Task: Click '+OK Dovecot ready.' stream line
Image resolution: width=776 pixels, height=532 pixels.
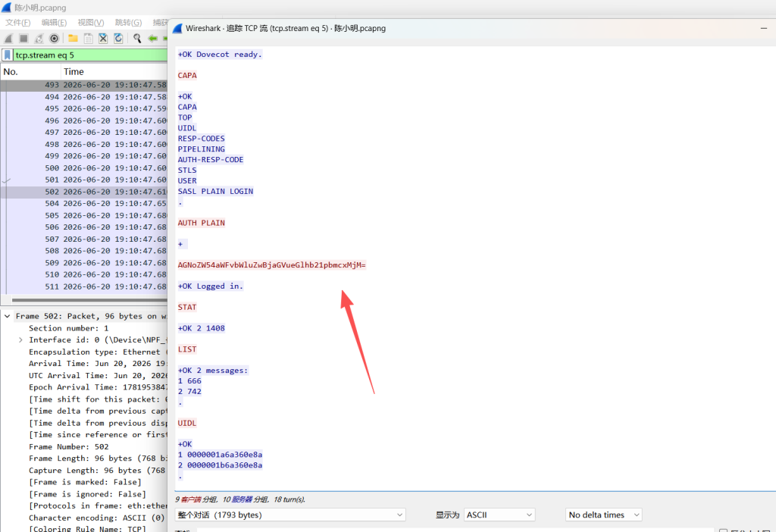Action: (x=220, y=55)
